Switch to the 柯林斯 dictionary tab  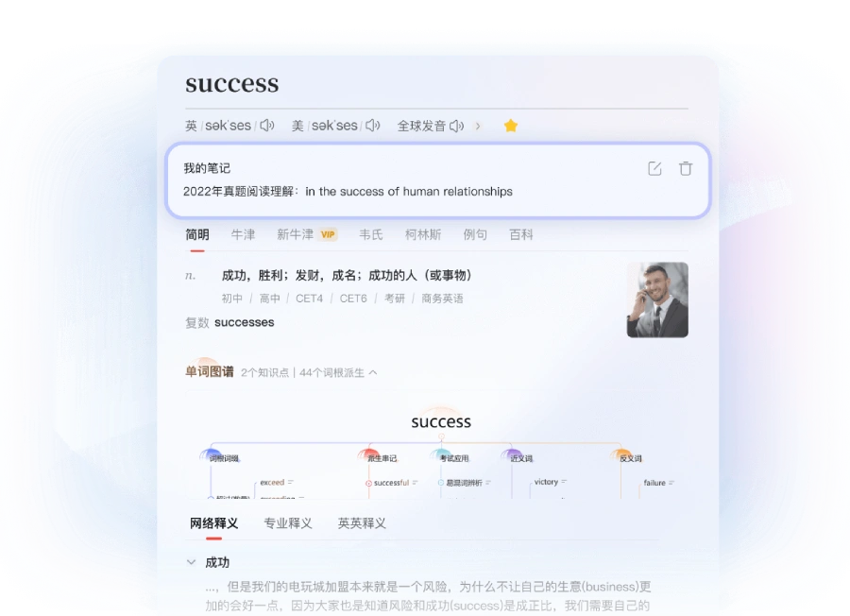423,234
